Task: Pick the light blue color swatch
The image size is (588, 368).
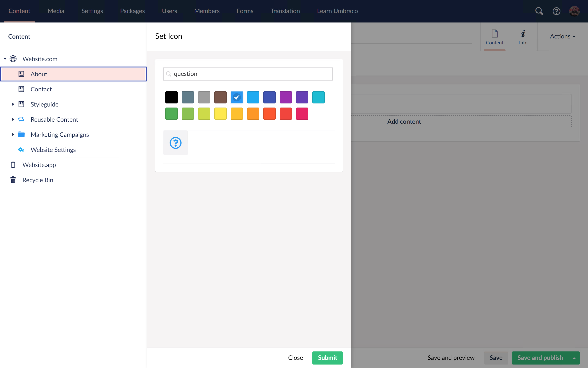Action: tap(253, 97)
